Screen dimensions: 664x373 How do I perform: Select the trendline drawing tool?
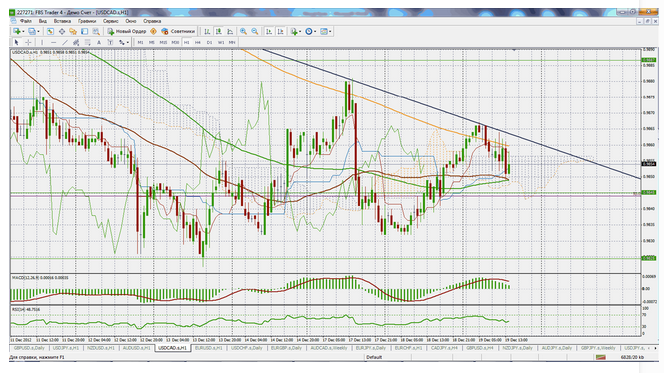click(65, 42)
